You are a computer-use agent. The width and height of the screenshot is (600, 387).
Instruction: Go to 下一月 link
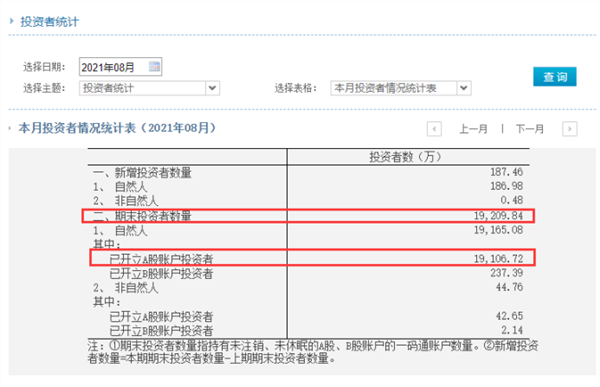(530, 129)
